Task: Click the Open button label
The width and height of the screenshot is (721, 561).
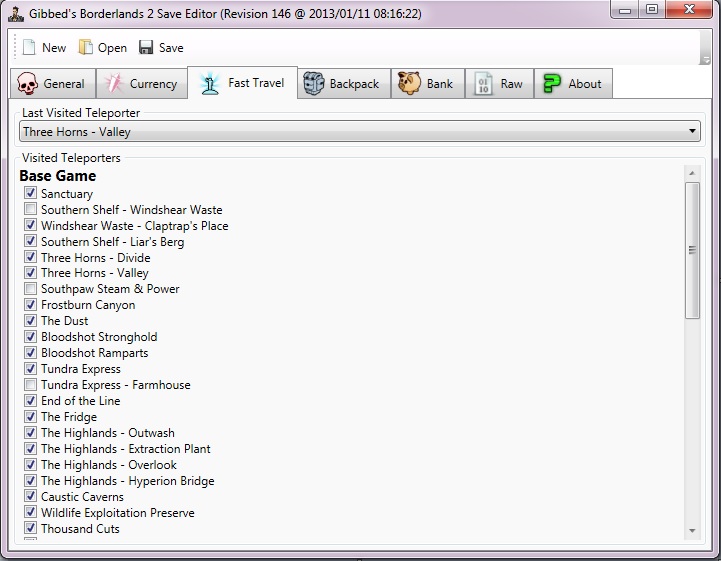Action: point(112,48)
